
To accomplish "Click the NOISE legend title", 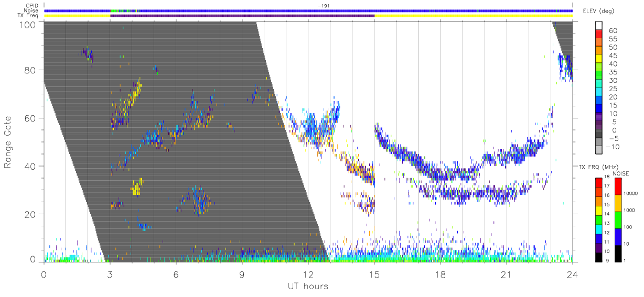I will pos(622,173).
